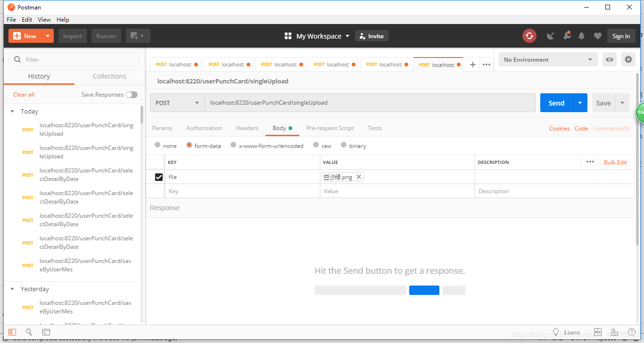The image size is (644, 343).
Task: Open the three-dots column options in table
Action: point(590,162)
